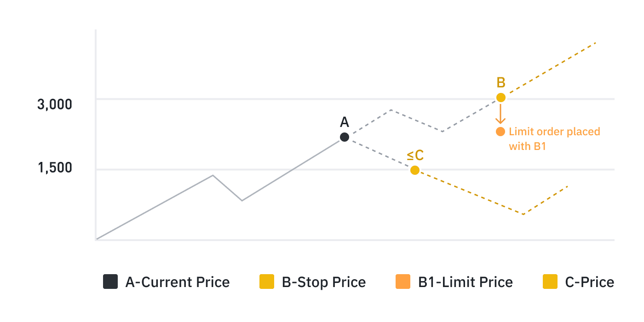644x322 pixels.
Task: Select the orange B1 limit order dot
Action: (500, 132)
